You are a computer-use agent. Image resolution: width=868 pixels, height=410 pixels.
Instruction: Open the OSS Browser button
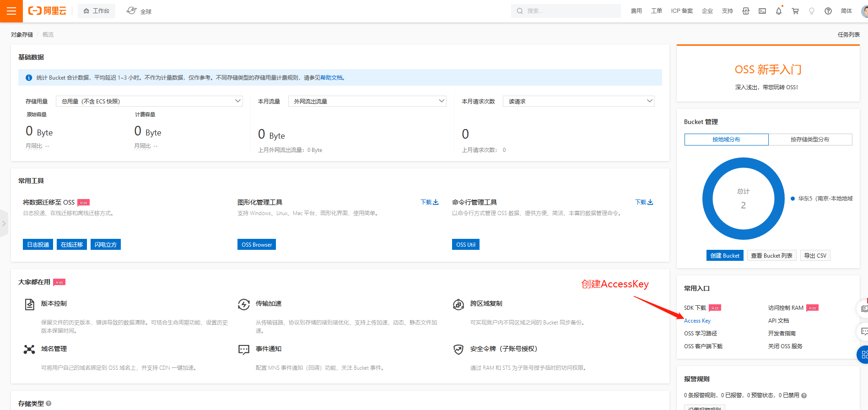pos(257,244)
